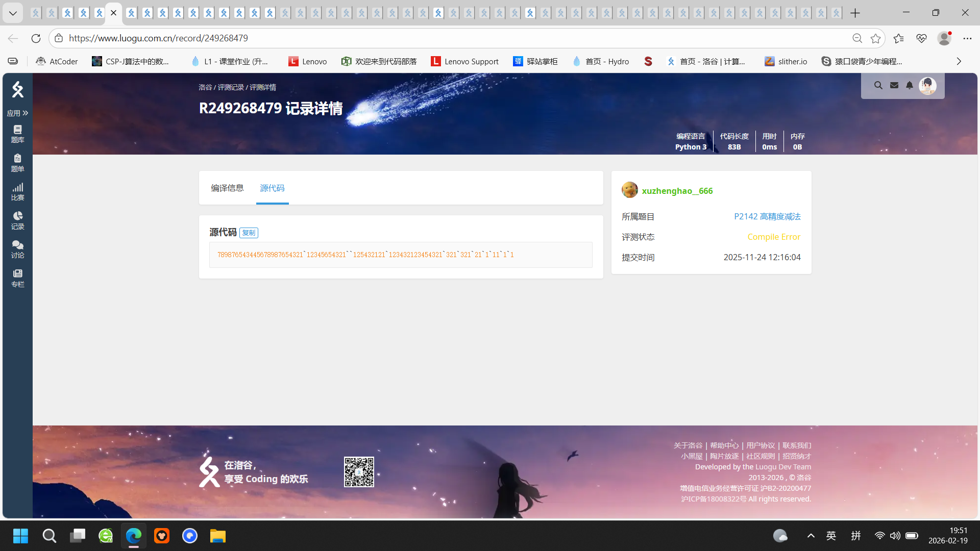The image size is (980, 551).
Task: Open the Luogu notifications bell icon
Action: (x=910, y=85)
